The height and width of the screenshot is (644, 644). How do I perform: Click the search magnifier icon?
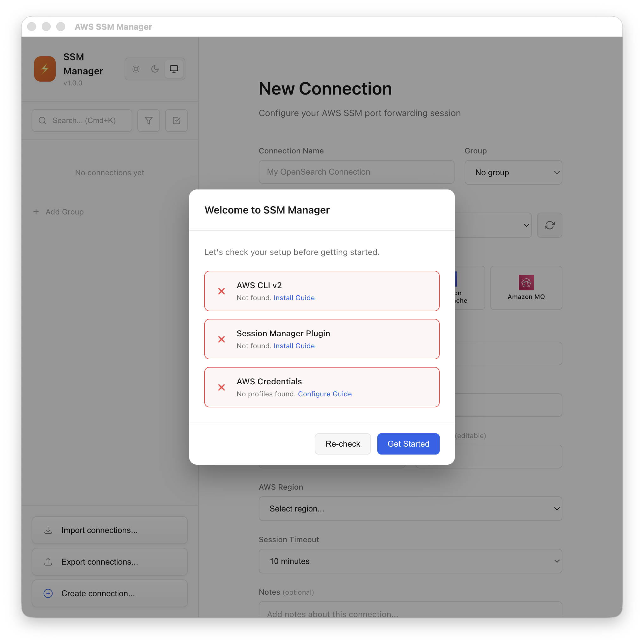click(42, 120)
